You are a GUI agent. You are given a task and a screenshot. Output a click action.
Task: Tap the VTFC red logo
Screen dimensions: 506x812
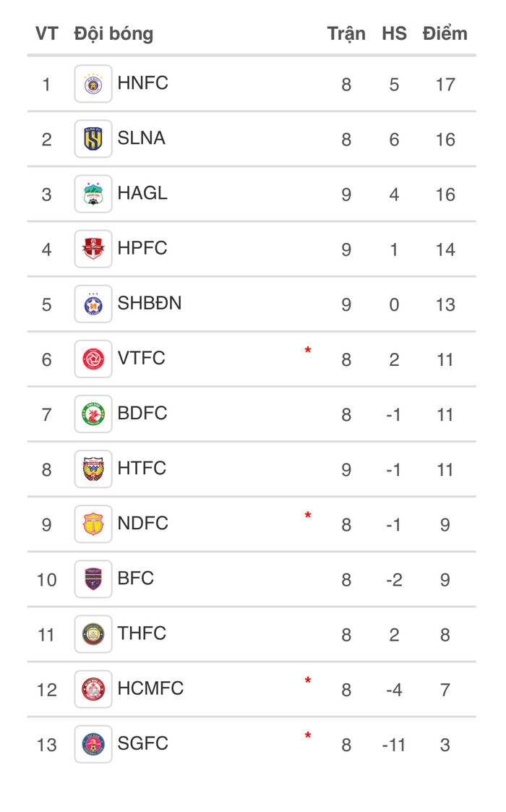pyautogui.click(x=93, y=359)
